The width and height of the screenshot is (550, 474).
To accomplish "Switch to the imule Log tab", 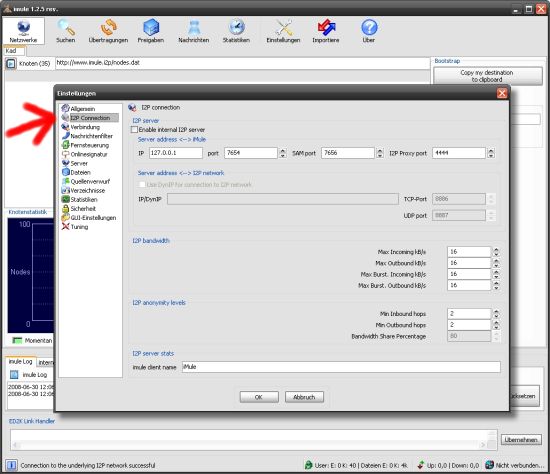I will pos(20,362).
